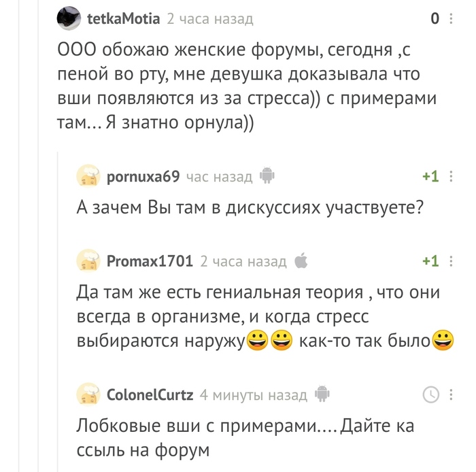Click the Apple icon beside Promax1701
The image size is (476, 472).
[x=301, y=260]
